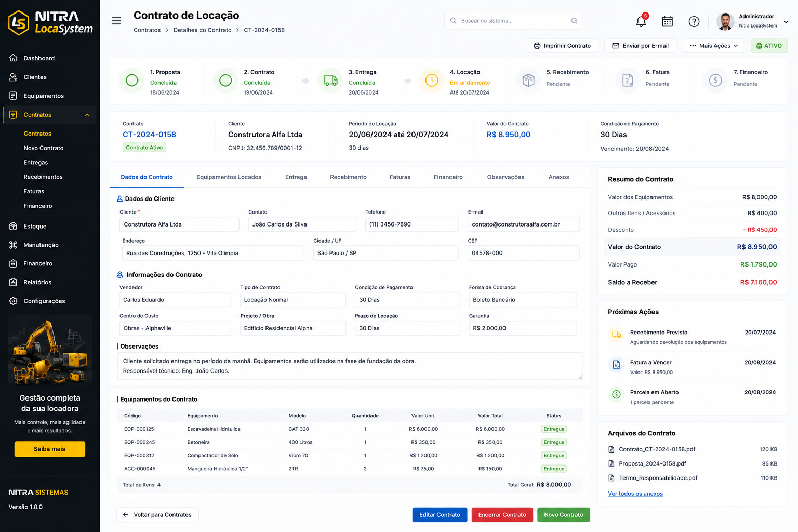This screenshot has height=532, width=798.
Task: Click the Entrega truck step icon
Action: click(330, 81)
